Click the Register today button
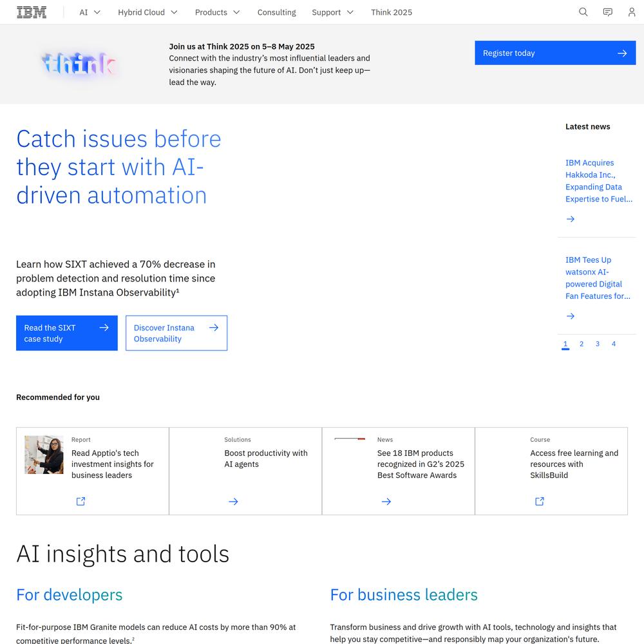The height and width of the screenshot is (644, 644). (x=555, y=53)
